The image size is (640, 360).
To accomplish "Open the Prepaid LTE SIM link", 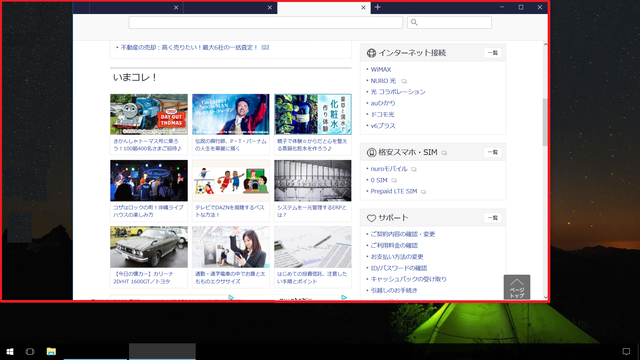I will point(394,191).
